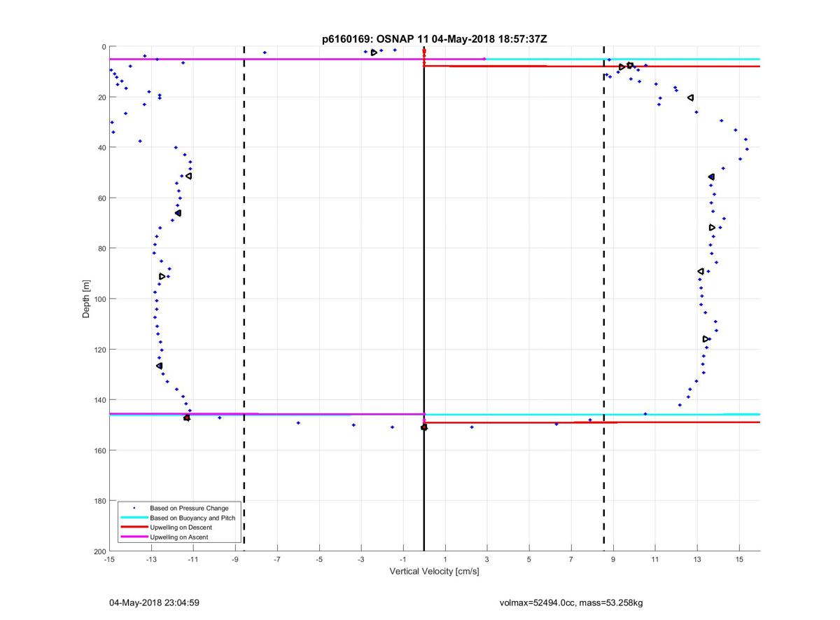The height and width of the screenshot is (620, 840).
Task: Click the x-axis tick label '-5'
Action: [x=319, y=560]
